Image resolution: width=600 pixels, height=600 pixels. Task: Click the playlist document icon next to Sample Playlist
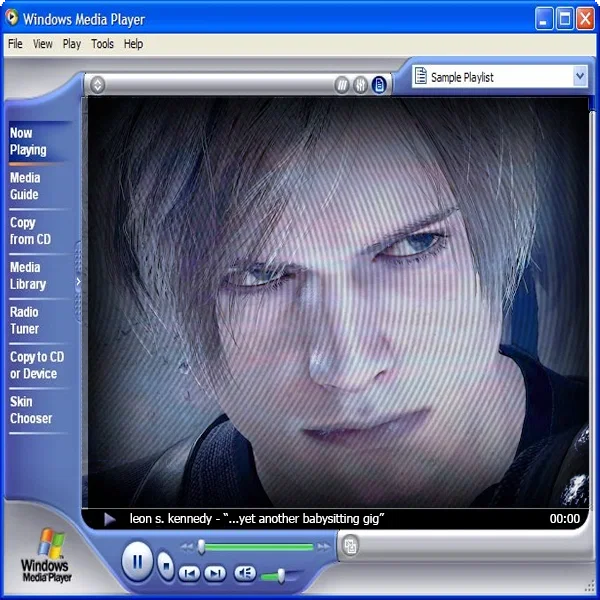(x=421, y=76)
